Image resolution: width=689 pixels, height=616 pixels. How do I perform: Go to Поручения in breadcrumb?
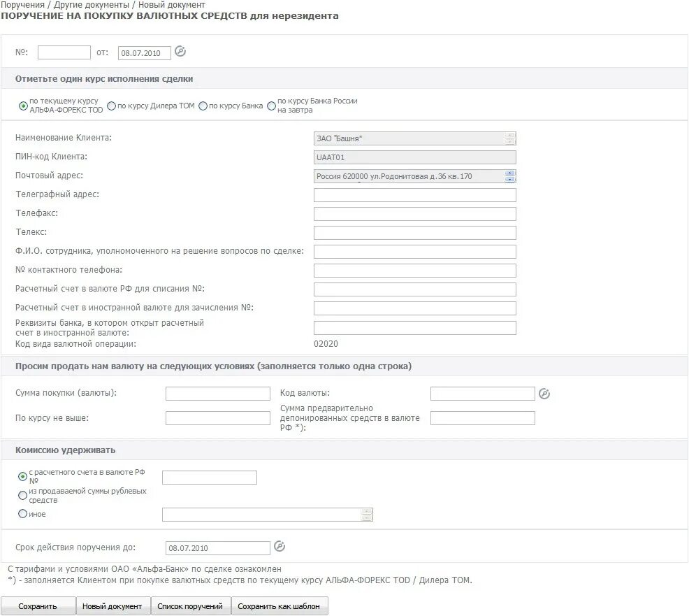23,5
